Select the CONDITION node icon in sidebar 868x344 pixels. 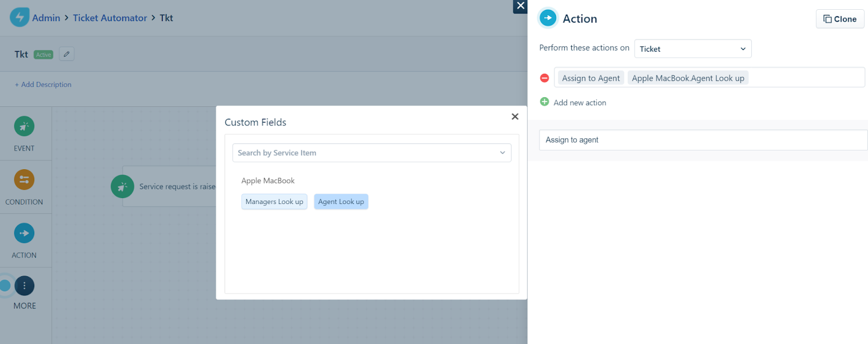pos(24,180)
